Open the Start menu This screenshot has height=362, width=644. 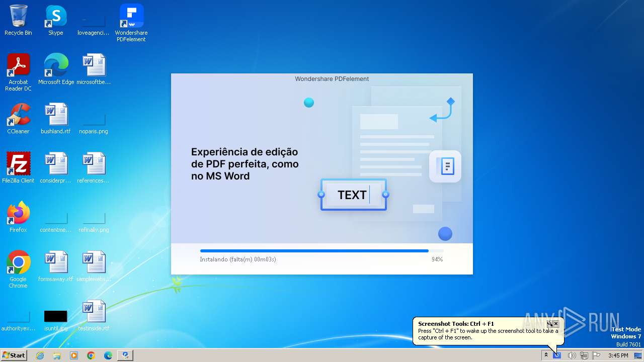[14, 355]
